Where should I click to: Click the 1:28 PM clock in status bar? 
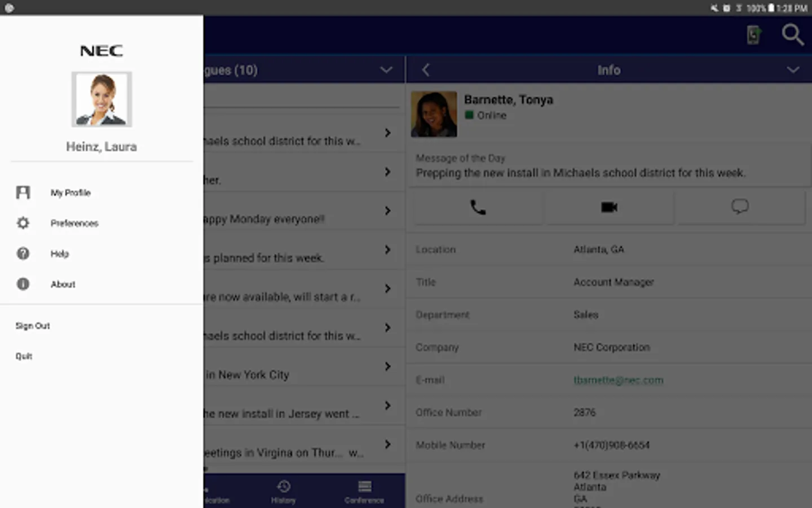[x=792, y=8]
